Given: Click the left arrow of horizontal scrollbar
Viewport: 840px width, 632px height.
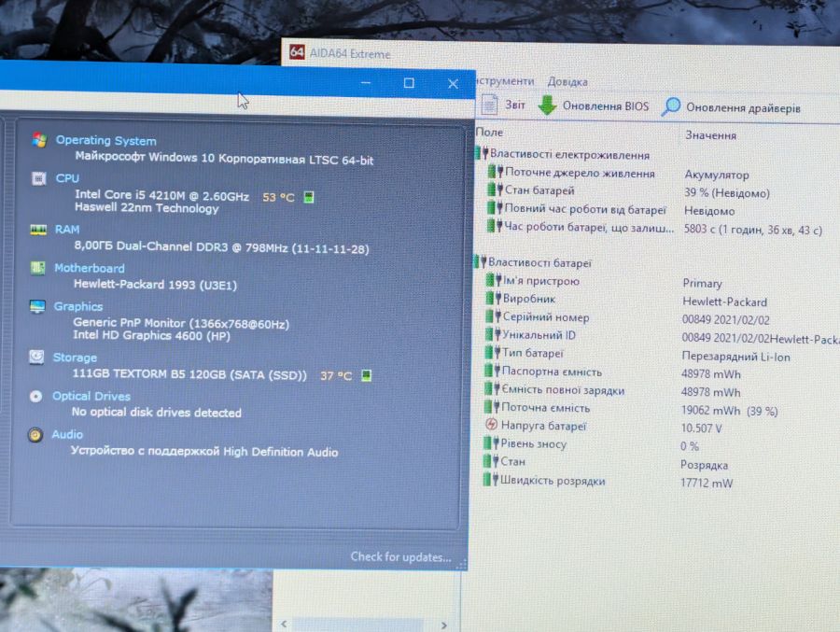Looking at the screenshot, I should 285,624.
